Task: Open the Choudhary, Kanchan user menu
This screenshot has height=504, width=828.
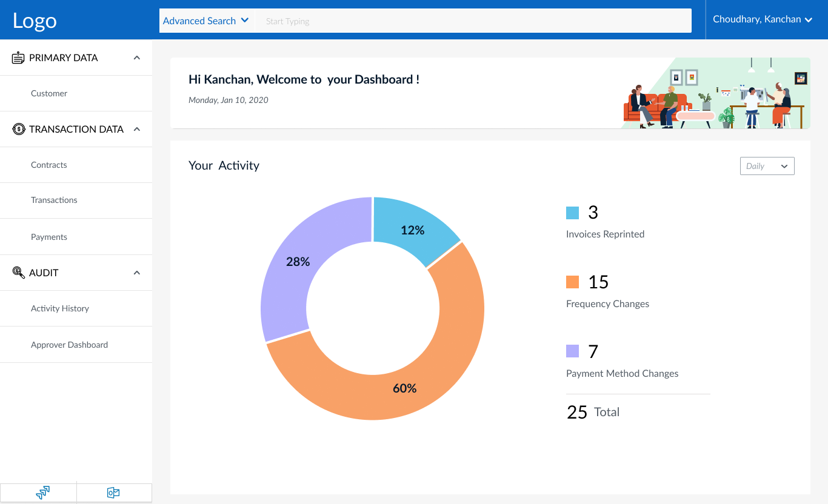Action: [x=763, y=19]
